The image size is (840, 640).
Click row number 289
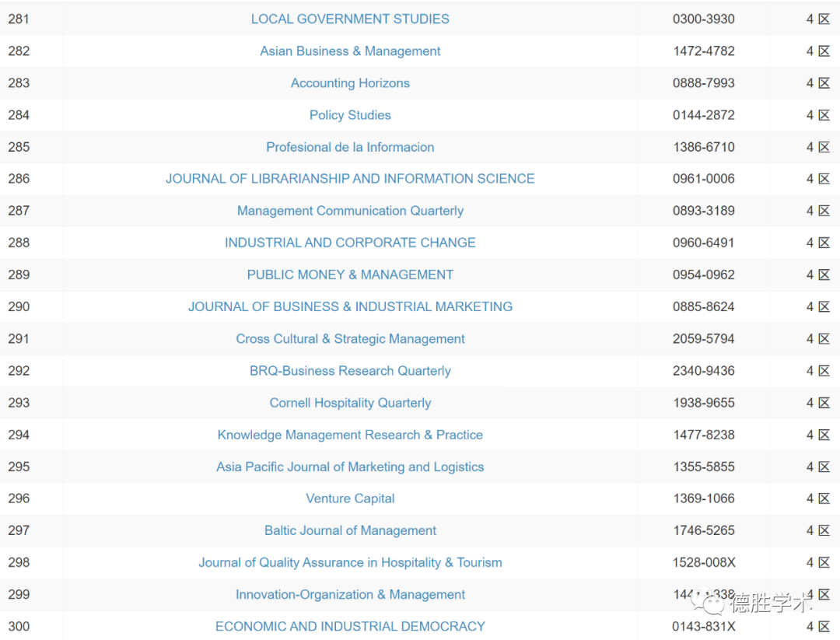tap(19, 275)
